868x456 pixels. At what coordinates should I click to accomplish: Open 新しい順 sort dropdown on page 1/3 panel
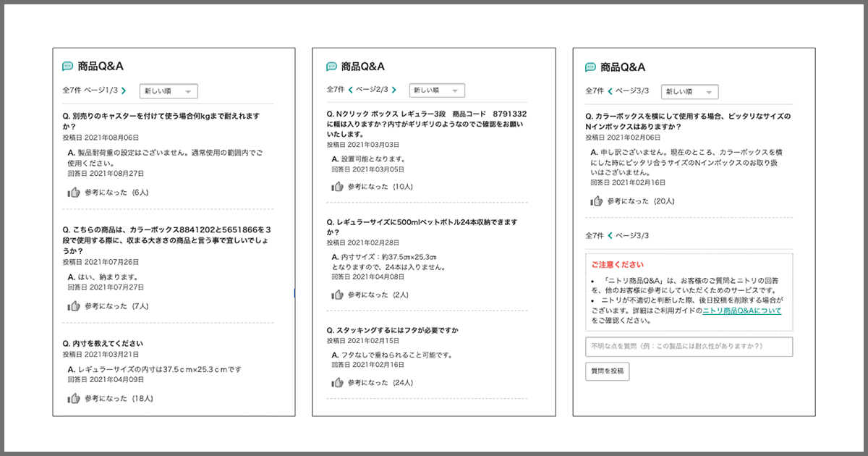[169, 91]
